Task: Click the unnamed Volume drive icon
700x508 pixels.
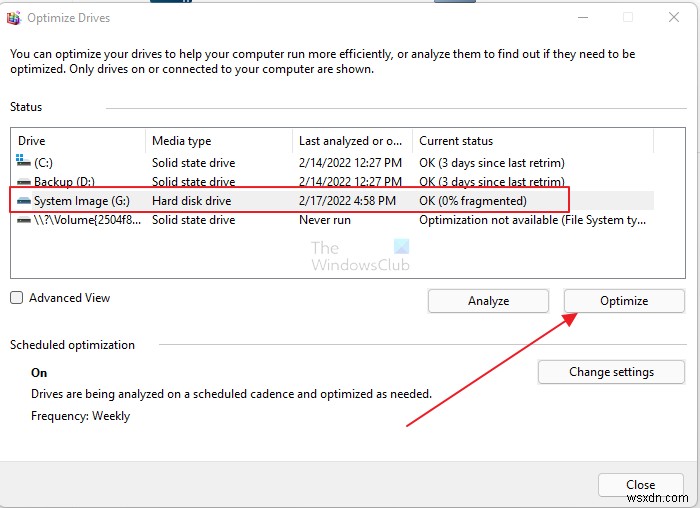Action: pyautogui.click(x=23, y=220)
